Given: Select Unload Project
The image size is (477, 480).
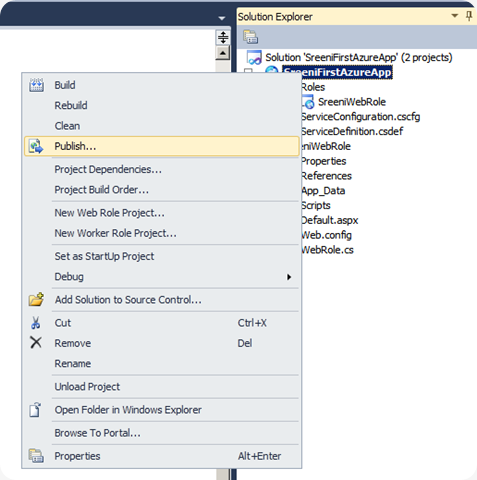Looking at the screenshot, I should point(162,387).
